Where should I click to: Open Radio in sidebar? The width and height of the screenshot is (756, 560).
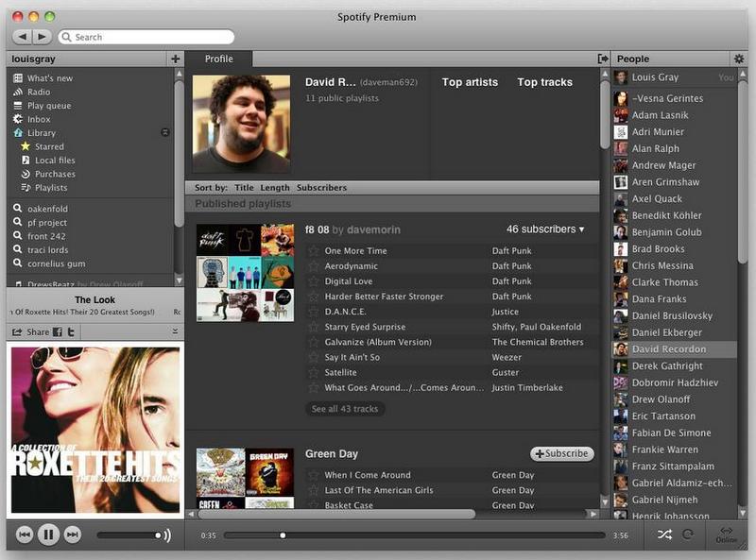[39, 92]
